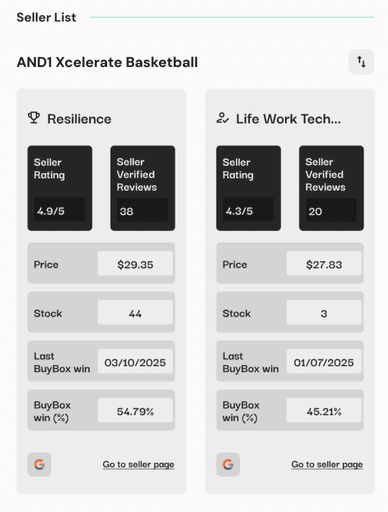Open Google icon in Resilience card

point(39,464)
